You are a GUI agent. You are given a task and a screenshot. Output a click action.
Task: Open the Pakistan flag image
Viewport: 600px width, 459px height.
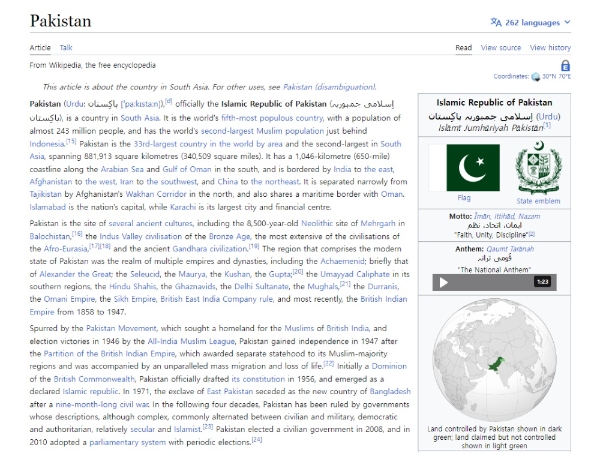click(464, 168)
